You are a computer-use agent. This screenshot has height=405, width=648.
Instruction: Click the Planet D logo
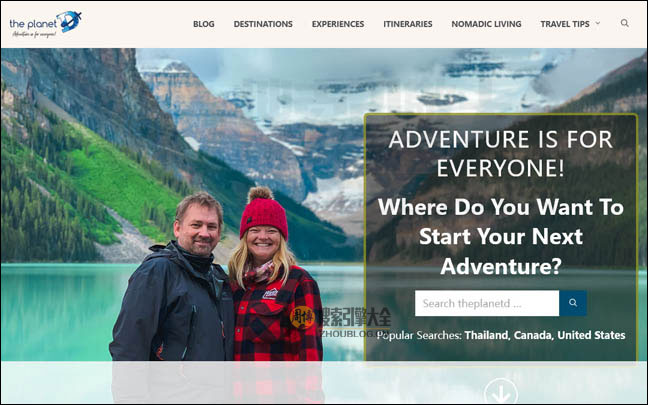click(x=45, y=24)
